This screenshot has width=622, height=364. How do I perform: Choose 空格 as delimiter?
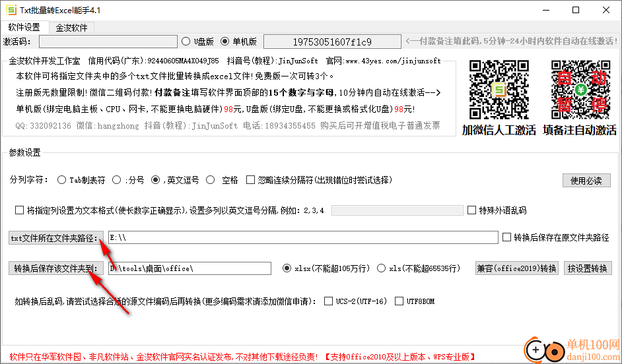point(222,180)
